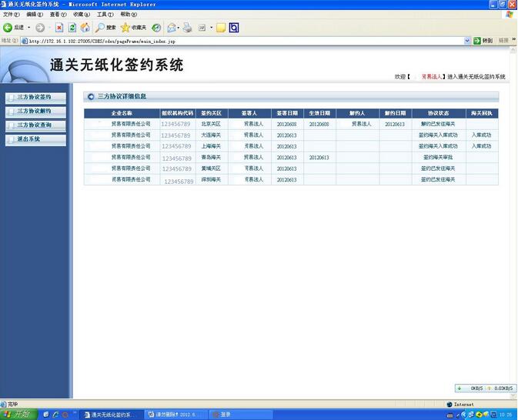This screenshot has height=420, width=518.
Task: Click the vertical scrollbar up arrow
Action: [513, 50]
